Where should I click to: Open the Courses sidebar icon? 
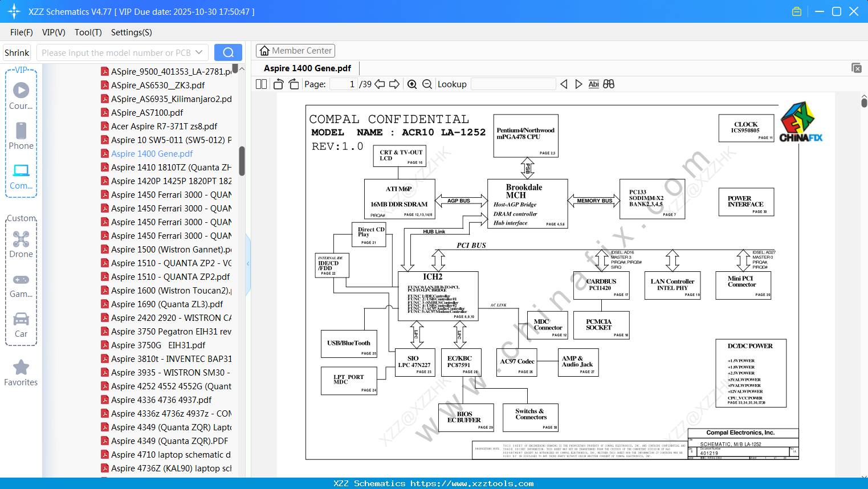tap(21, 96)
